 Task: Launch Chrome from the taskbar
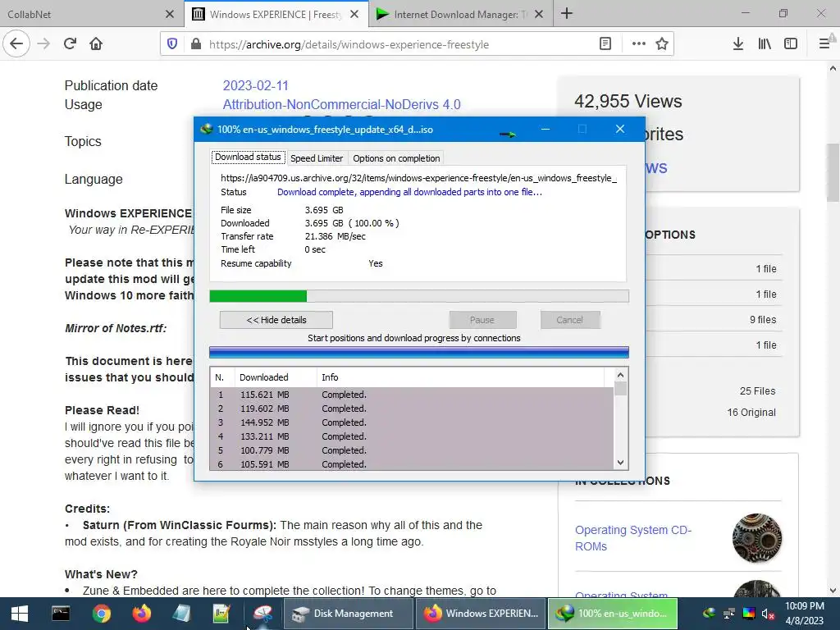pos(101,614)
